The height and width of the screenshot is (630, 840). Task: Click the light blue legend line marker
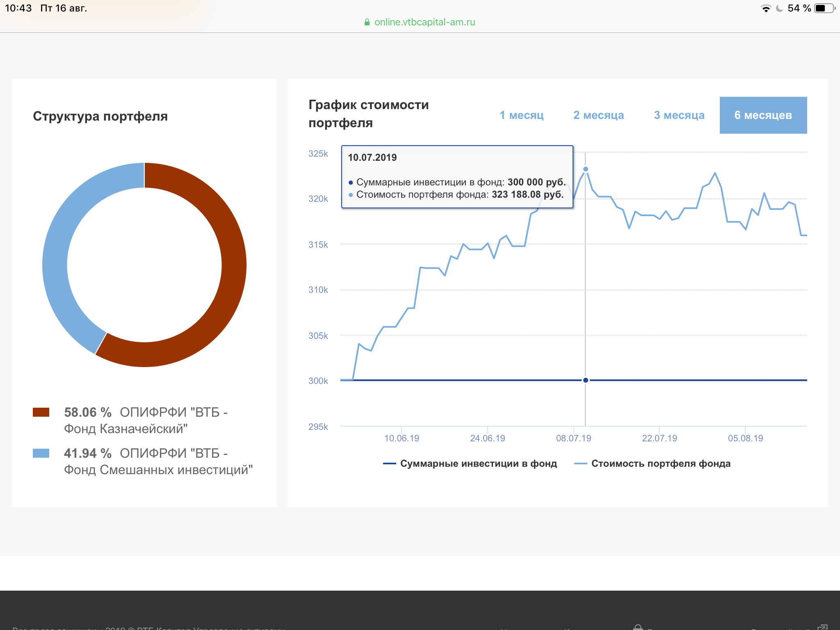pyautogui.click(x=581, y=464)
